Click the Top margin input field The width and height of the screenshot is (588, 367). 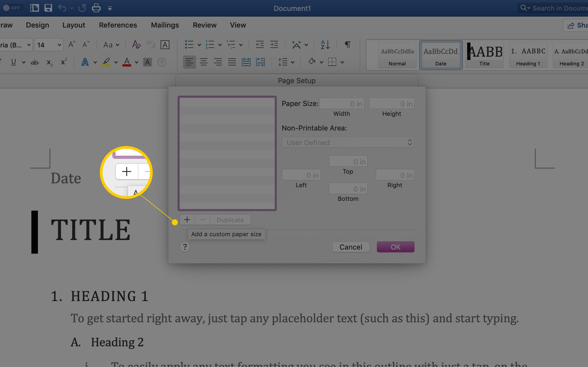[x=348, y=161]
